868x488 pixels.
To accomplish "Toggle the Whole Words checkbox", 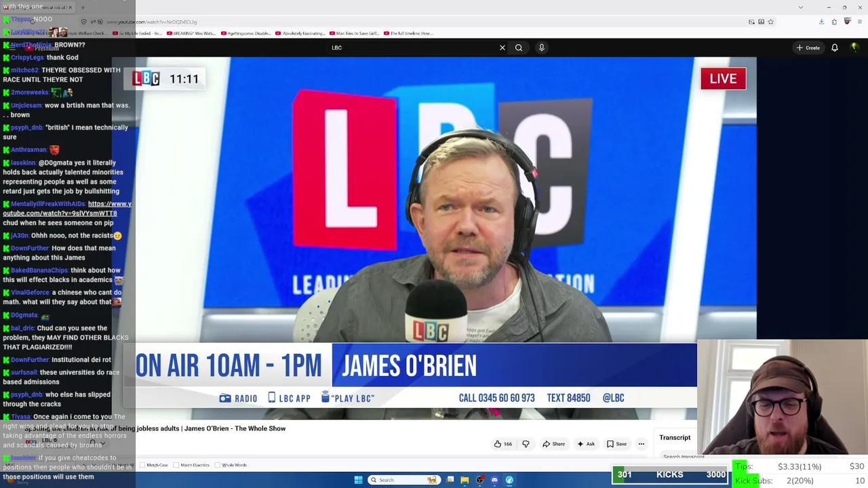I will pos(218,465).
